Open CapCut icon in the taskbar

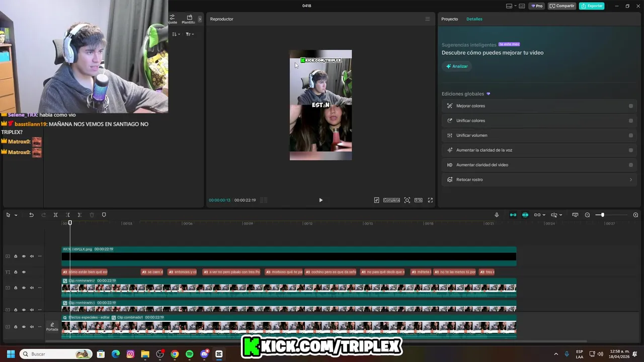coord(219,354)
